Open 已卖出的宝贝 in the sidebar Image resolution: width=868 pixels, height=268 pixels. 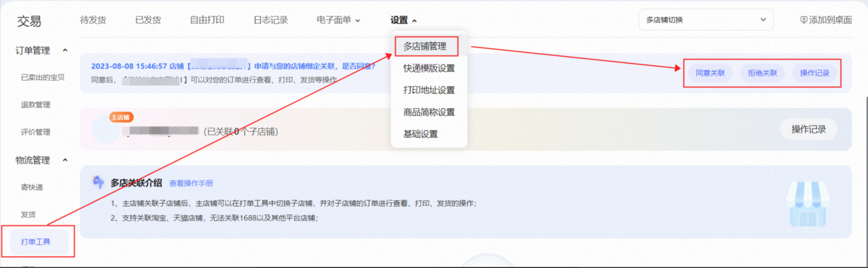click(x=43, y=77)
